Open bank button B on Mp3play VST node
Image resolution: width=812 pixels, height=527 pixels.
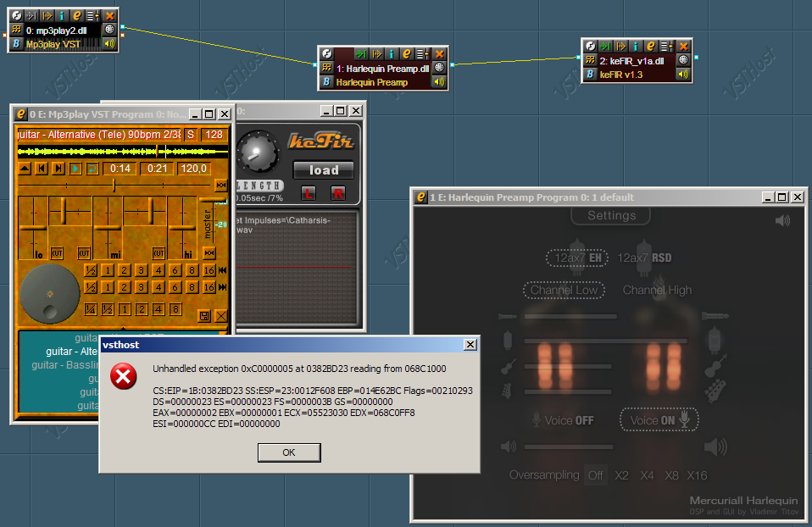pyautogui.click(x=17, y=43)
